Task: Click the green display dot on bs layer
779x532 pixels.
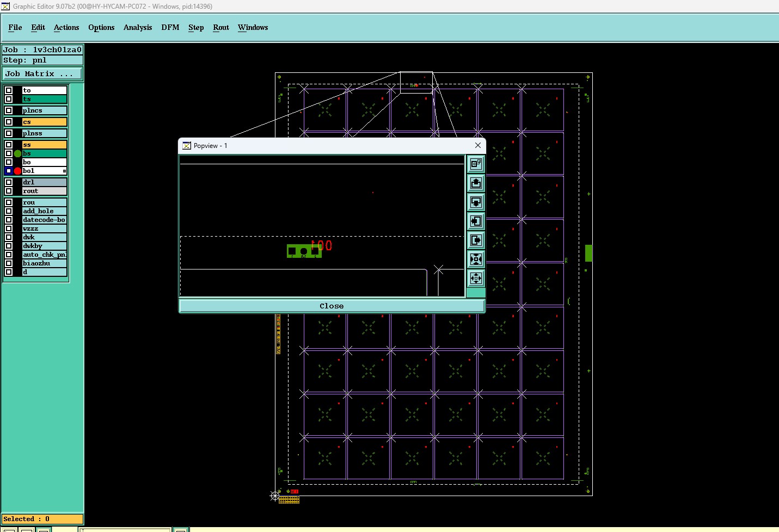Action: tap(18, 153)
